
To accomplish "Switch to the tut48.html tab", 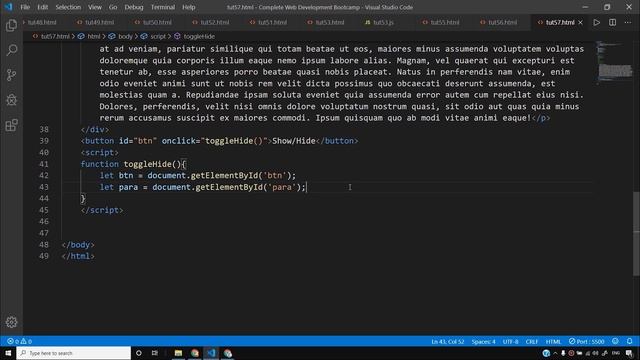I will pos(42,22).
